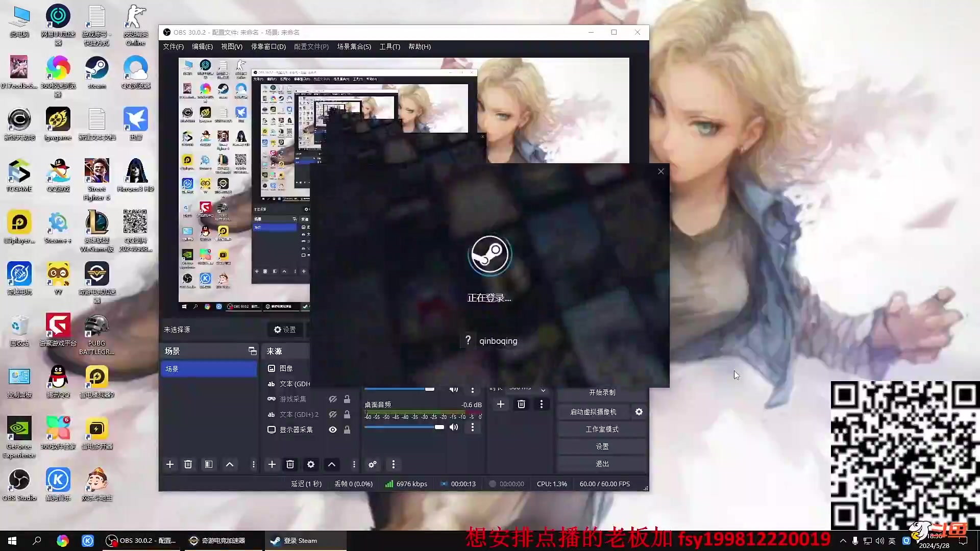The width and height of the screenshot is (980, 551).
Task: Open 场景集合(S) menu
Action: pos(354,46)
